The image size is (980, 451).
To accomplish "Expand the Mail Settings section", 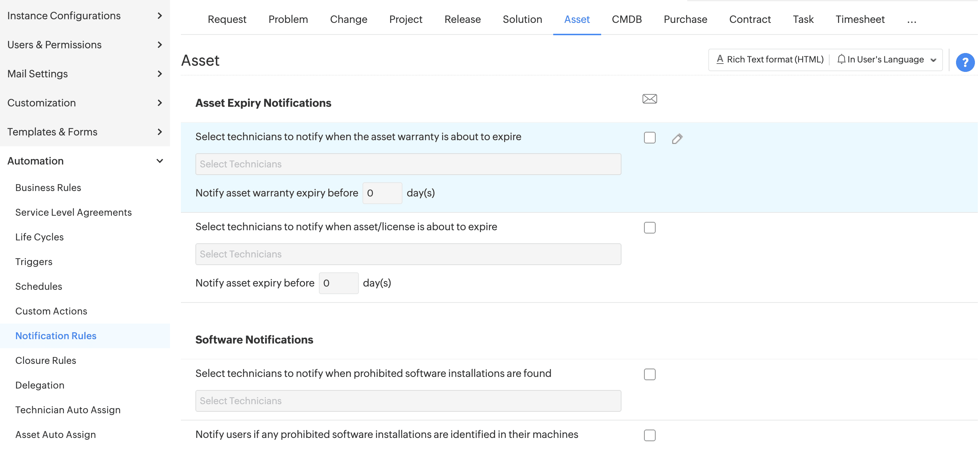I will pos(160,74).
